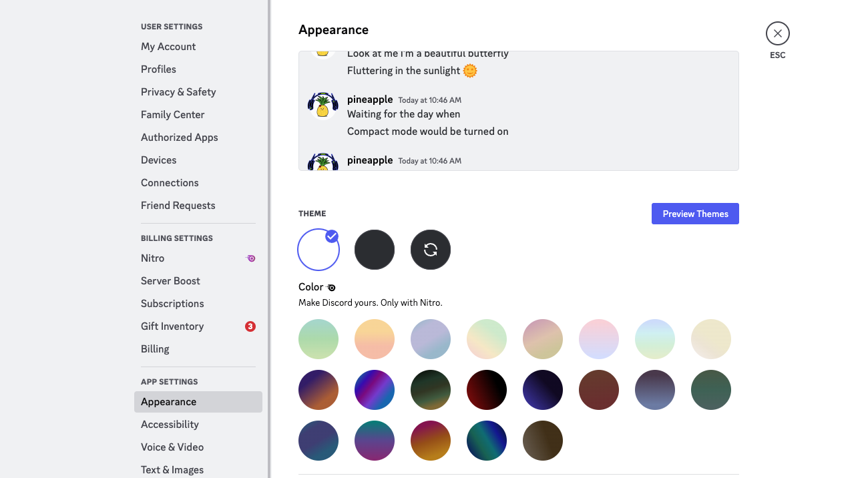Open Accessibility settings
The height and width of the screenshot is (478, 868).
(x=198, y=425)
